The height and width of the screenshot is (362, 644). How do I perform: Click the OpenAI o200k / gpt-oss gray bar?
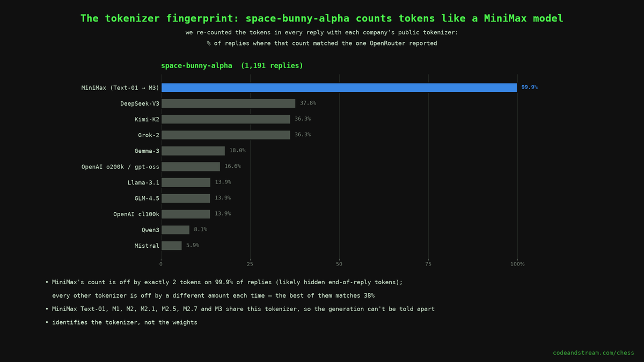pos(191,167)
